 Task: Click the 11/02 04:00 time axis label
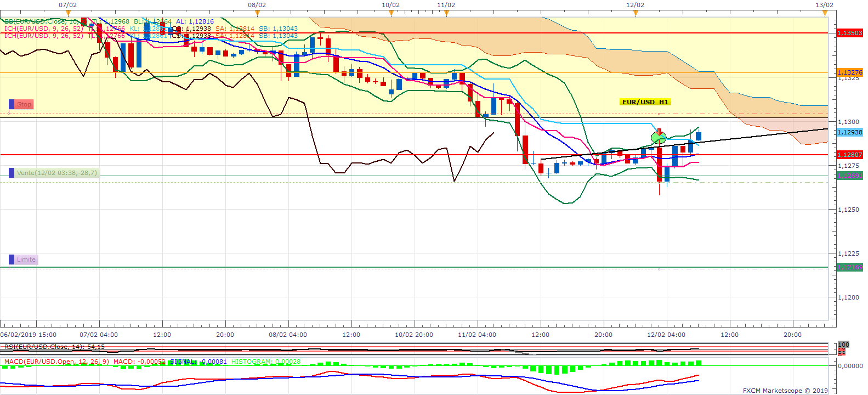click(477, 335)
